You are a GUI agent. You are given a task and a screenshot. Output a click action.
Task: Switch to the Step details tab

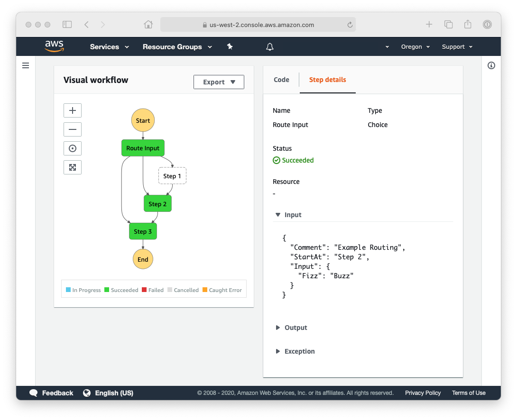(x=327, y=80)
